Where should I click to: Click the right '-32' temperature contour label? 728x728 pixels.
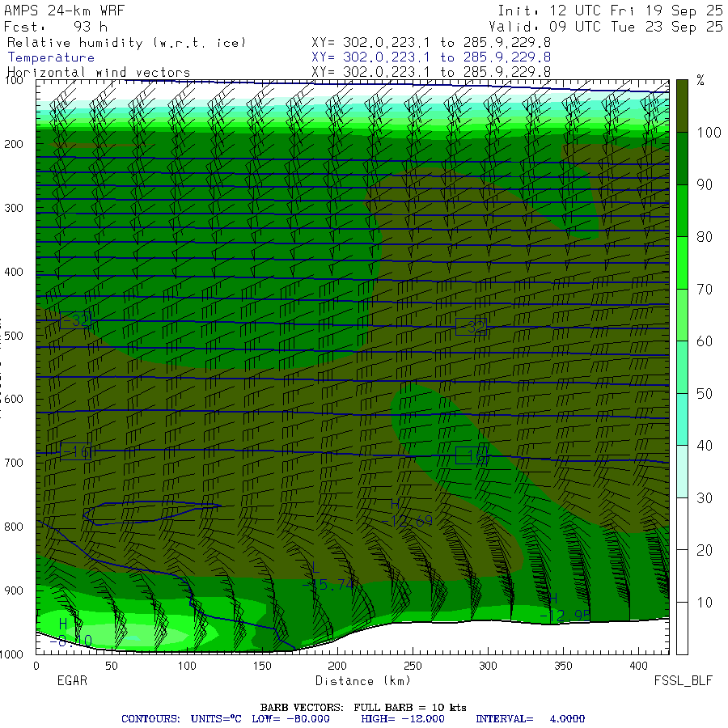(471, 327)
